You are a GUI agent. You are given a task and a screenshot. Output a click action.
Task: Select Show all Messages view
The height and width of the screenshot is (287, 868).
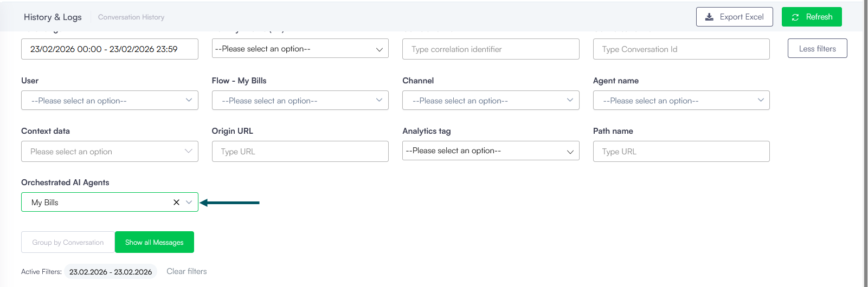coord(154,243)
